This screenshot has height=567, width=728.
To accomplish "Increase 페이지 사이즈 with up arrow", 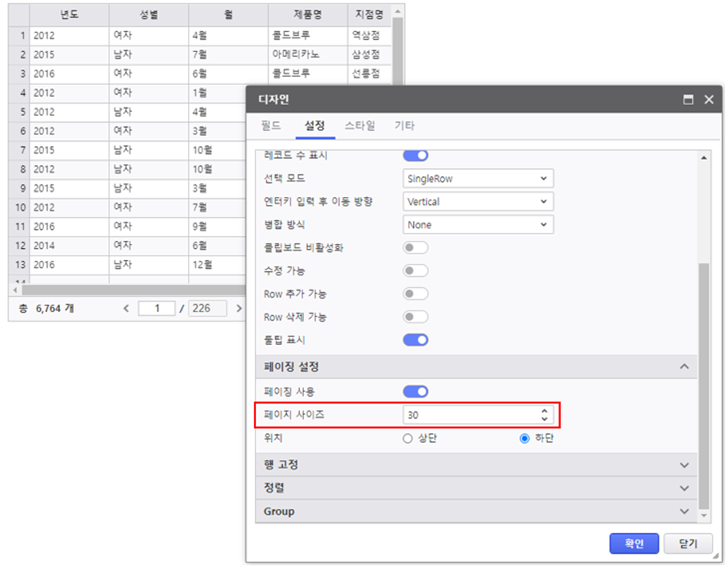I will click(x=544, y=411).
